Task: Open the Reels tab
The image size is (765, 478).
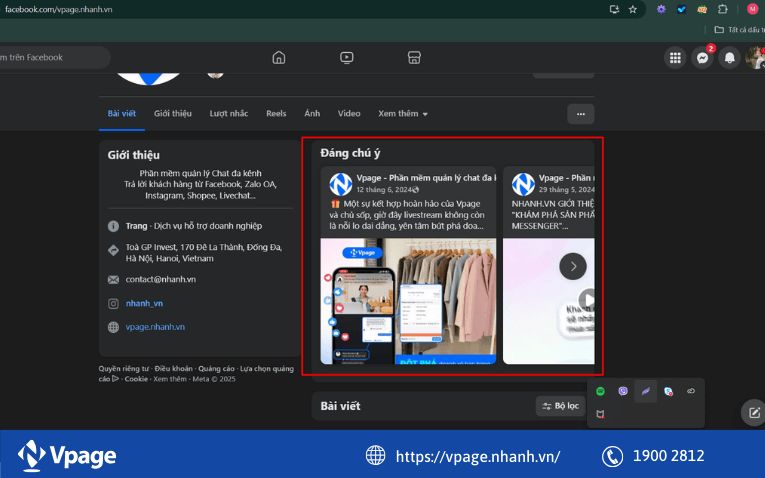Action: pos(276,114)
